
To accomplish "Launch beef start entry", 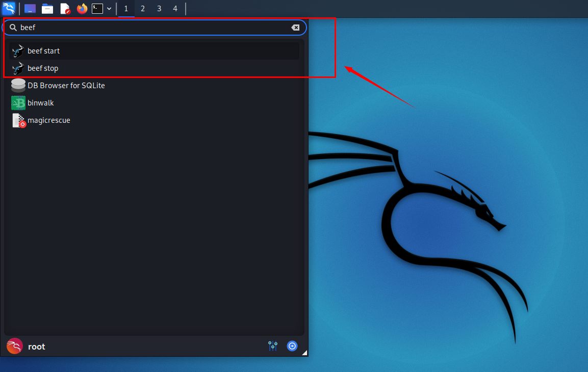I will pyautogui.click(x=155, y=50).
